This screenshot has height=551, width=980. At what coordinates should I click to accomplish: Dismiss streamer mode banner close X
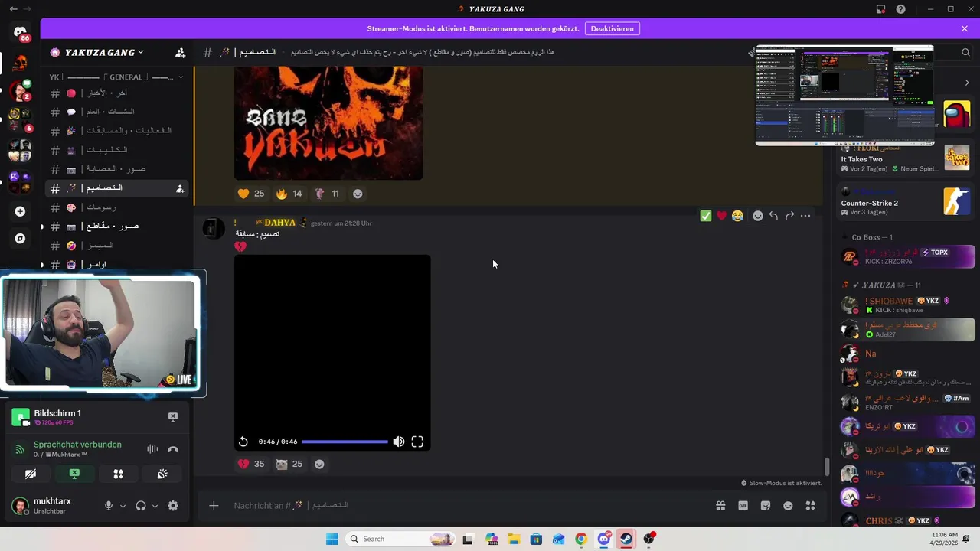965,28
